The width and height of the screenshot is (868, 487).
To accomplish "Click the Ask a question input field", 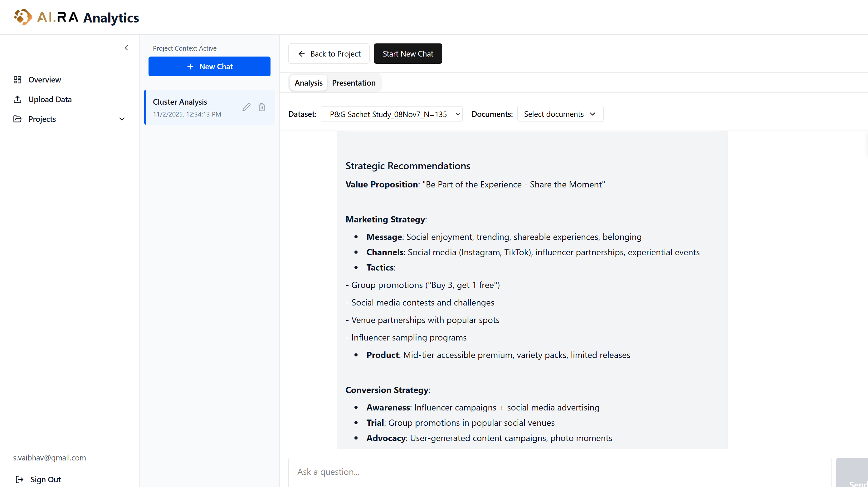I will click(559, 471).
